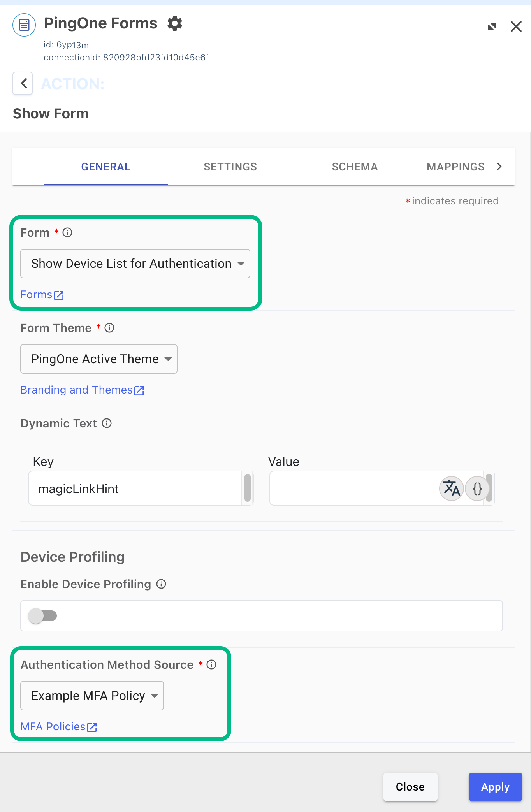Image resolution: width=531 pixels, height=812 pixels.
Task: Click the Apply button
Action: pyautogui.click(x=495, y=787)
